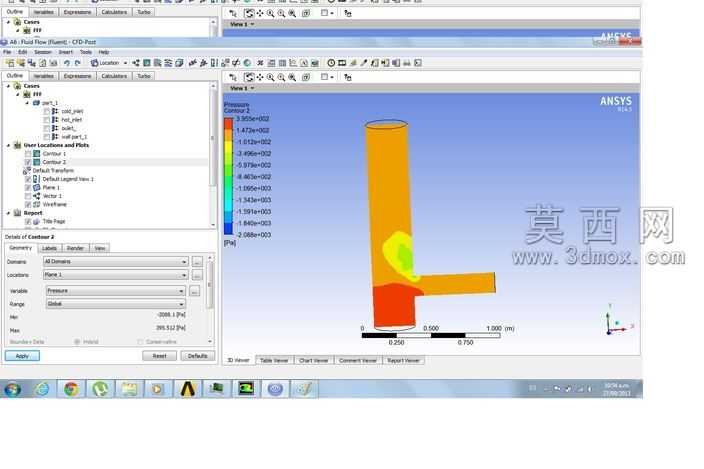Switch to the Chart Viewer tab
Viewport: 704px width, 469px height.
313,360
